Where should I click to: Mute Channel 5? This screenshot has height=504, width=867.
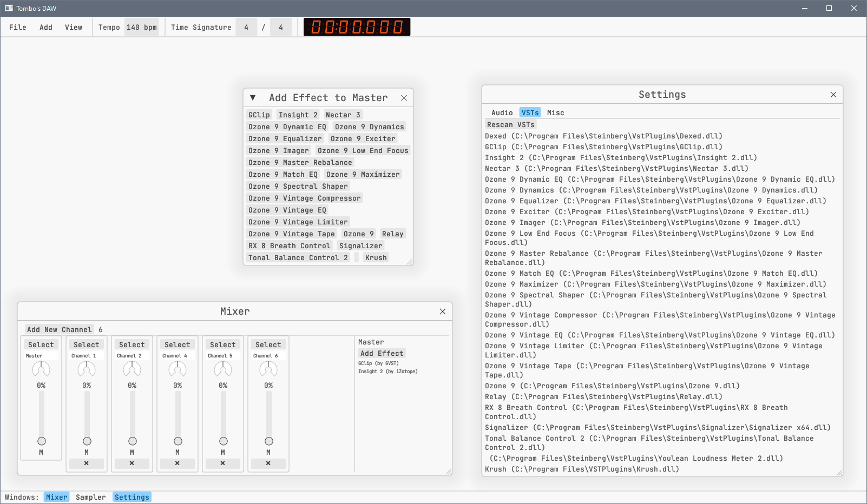(223, 453)
